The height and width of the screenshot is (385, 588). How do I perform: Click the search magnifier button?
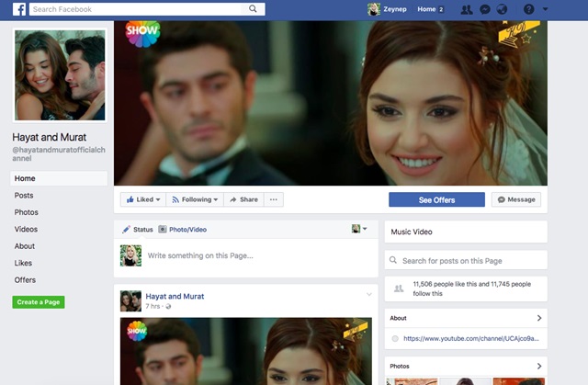[253, 9]
